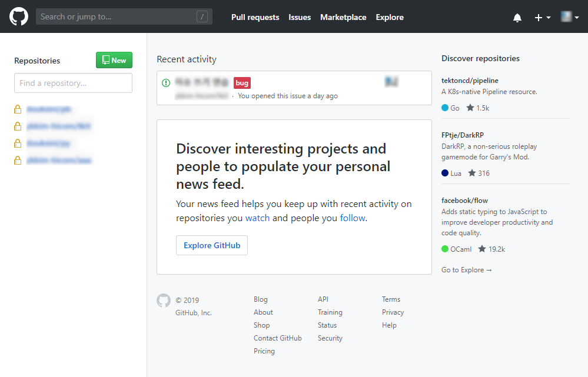This screenshot has height=377, width=588.
Task: Open the Pricing footer link
Action: pyautogui.click(x=264, y=351)
